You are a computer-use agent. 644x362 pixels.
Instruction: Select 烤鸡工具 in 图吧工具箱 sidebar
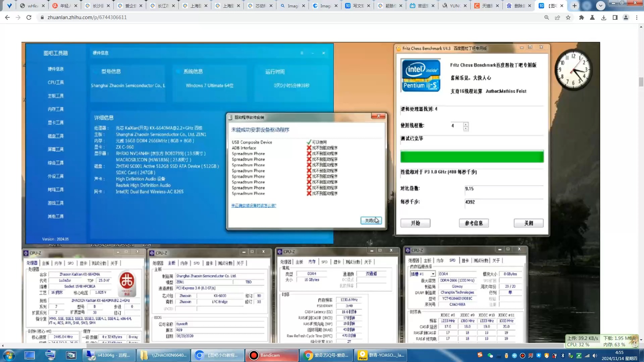56,190
